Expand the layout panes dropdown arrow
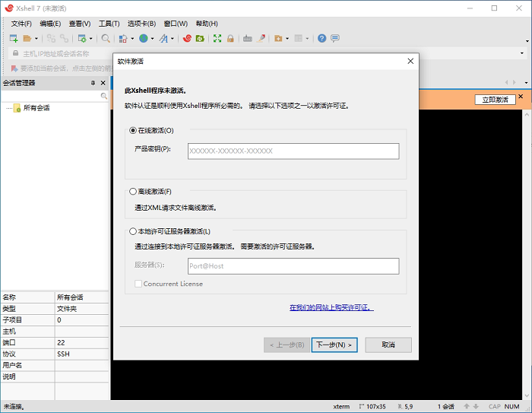The width and height of the screenshot is (532, 413). (x=307, y=38)
